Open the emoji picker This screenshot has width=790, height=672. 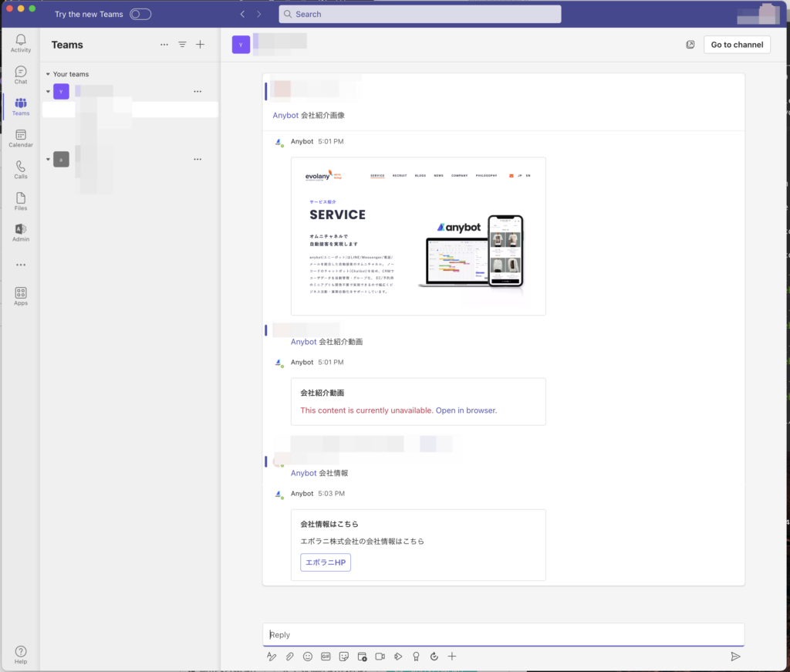pos(308,657)
